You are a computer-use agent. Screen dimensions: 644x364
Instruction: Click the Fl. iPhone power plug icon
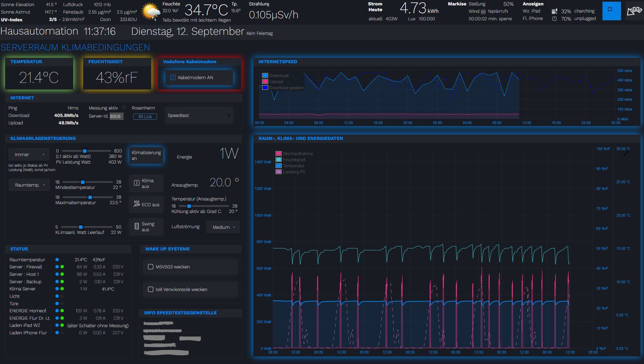click(554, 19)
